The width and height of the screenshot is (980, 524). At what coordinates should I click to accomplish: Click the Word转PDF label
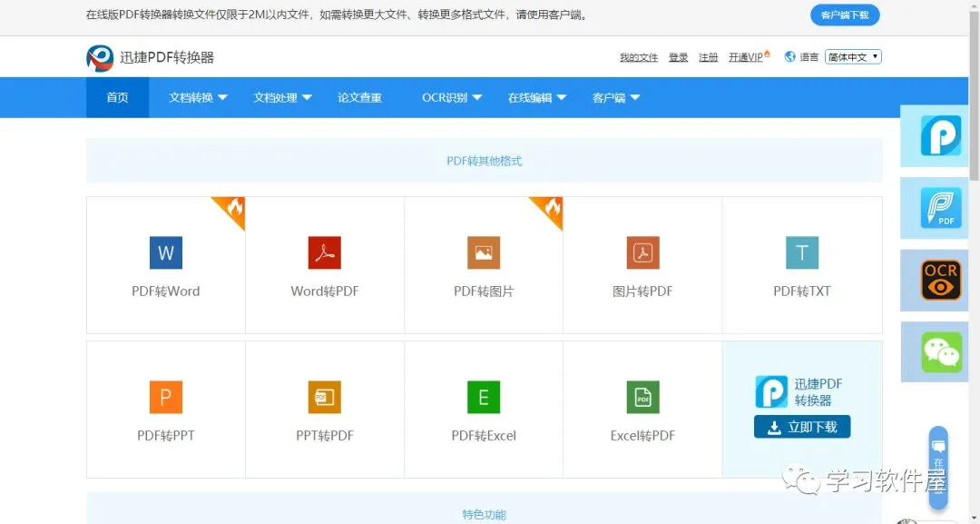point(324,292)
